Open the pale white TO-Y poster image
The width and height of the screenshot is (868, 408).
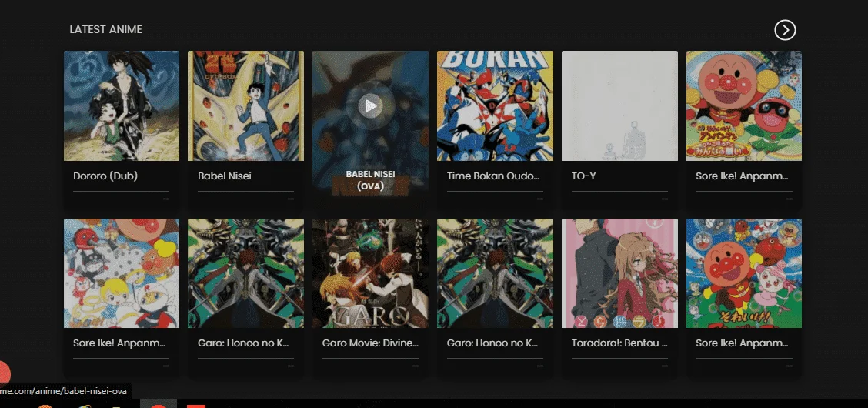tap(619, 105)
